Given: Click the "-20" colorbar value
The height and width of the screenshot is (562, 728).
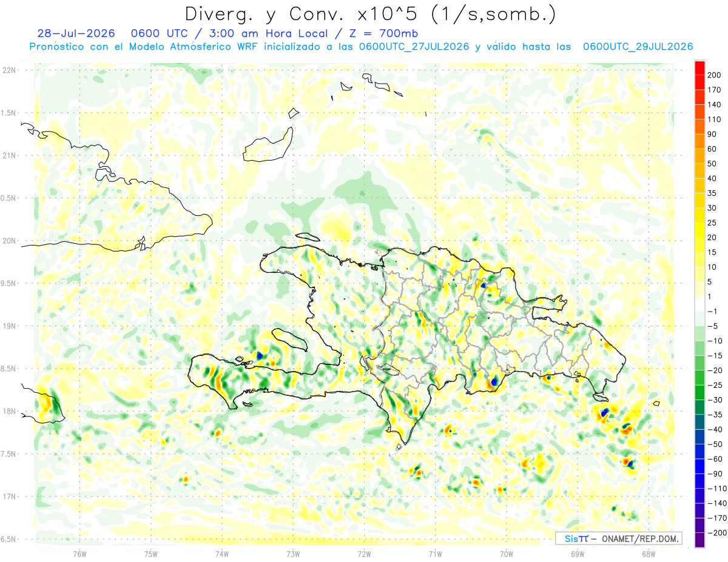Looking at the screenshot, I should point(714,371).
